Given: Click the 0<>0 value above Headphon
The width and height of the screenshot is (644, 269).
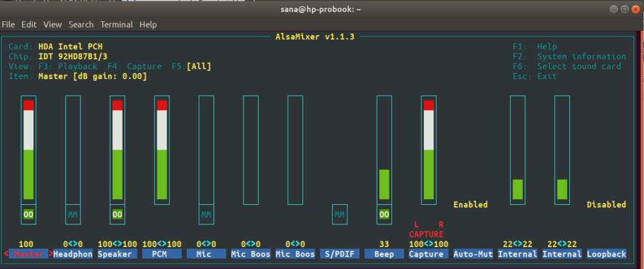Looking at the screenshot, I should (x=73, y=244).
